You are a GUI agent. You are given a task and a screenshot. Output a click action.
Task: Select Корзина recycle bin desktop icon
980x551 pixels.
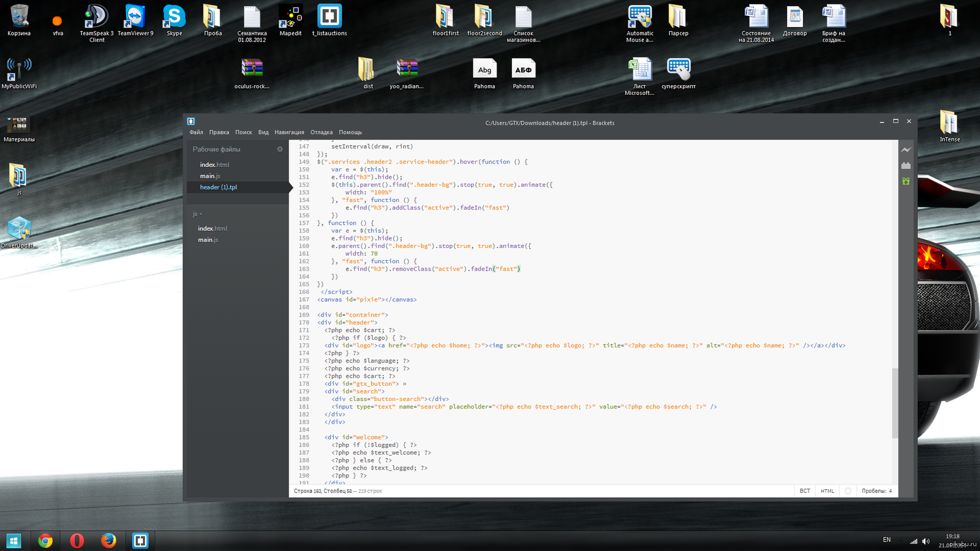pos(19,20)
